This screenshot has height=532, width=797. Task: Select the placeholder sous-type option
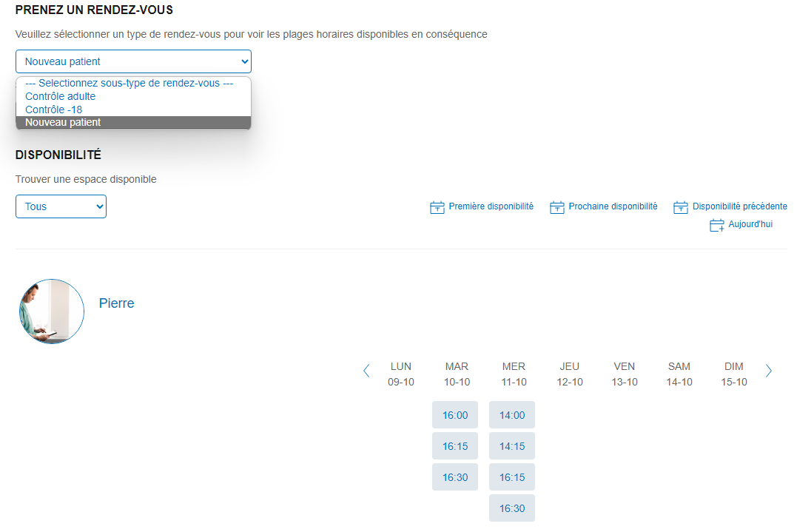(x=129, y=84)
